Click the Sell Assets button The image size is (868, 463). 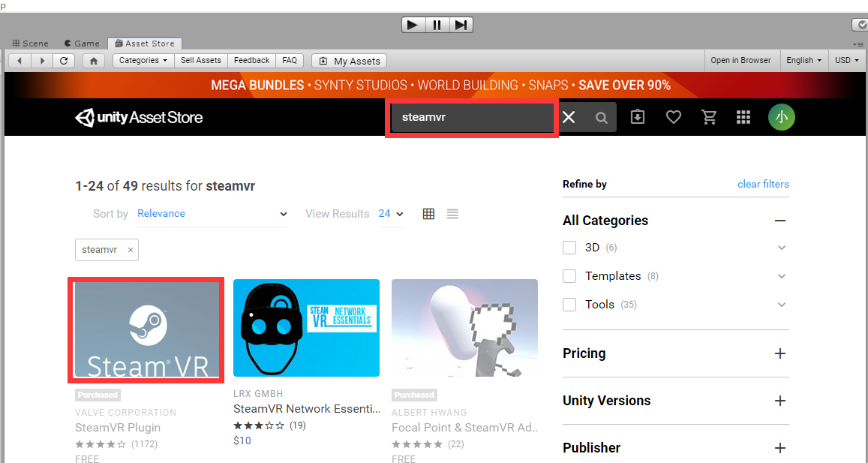201,60
